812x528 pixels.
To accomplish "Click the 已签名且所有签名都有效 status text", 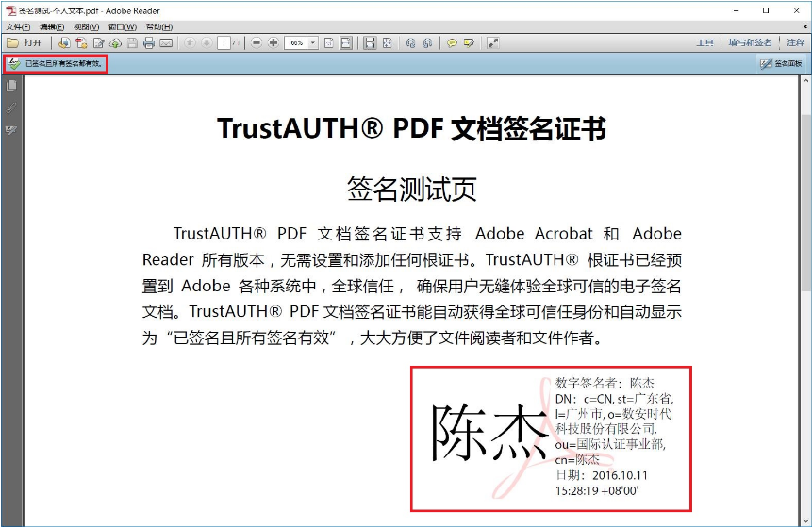I will pos(64,64).
